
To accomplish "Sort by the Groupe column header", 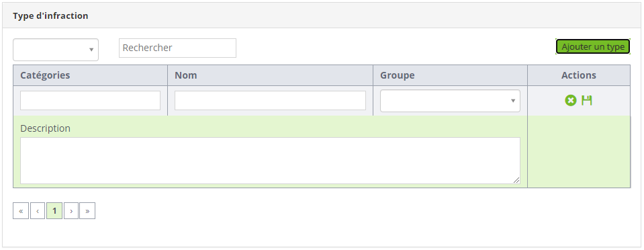I will (397, 75).
